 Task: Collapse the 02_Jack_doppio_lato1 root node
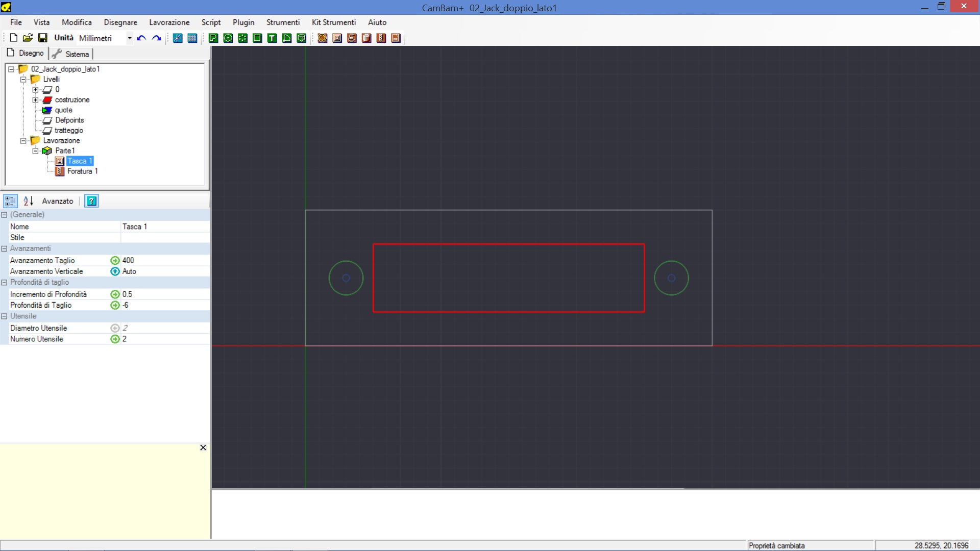[x=11, y=69]
